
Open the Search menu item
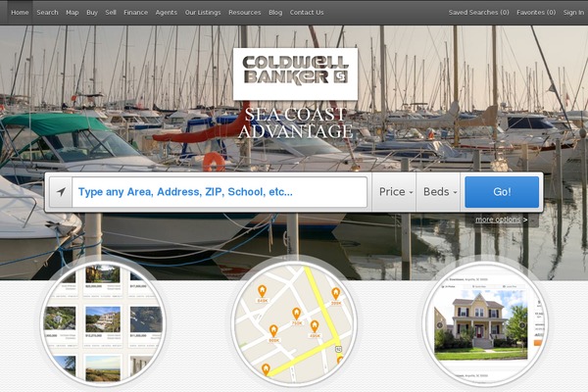click(x=47, y=13)
